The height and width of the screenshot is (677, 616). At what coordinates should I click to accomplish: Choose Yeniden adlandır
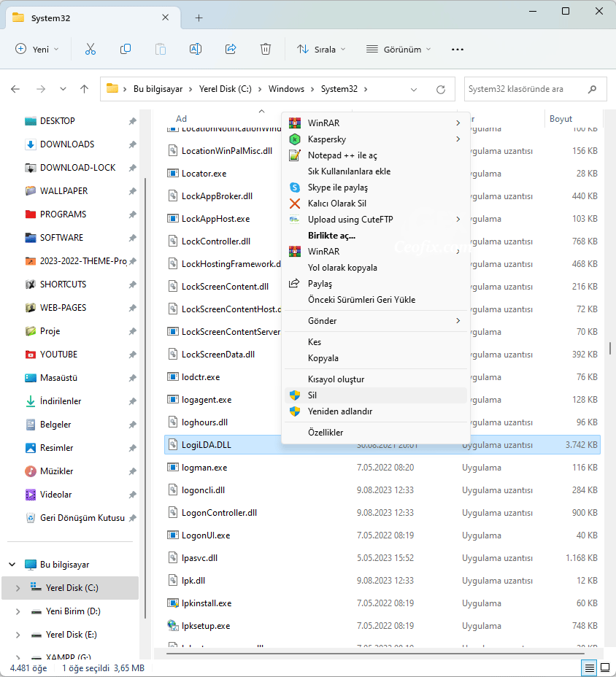coord(376,411)
